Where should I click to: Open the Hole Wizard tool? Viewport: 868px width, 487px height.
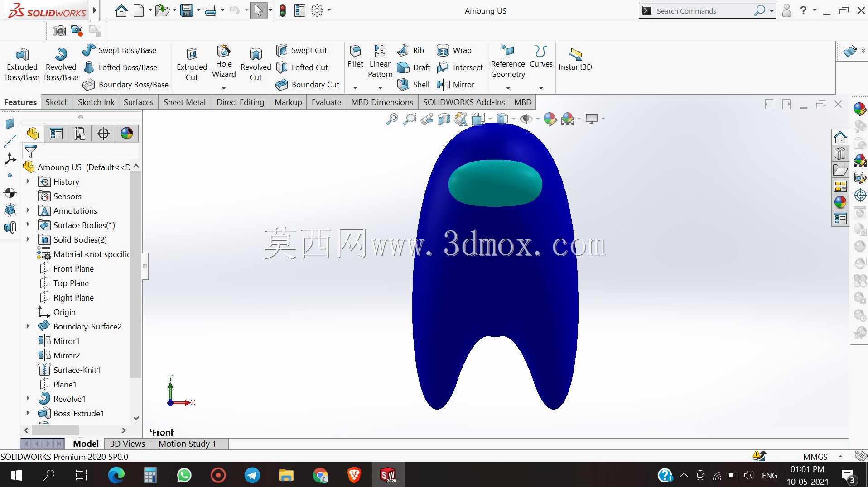[224, 62]
